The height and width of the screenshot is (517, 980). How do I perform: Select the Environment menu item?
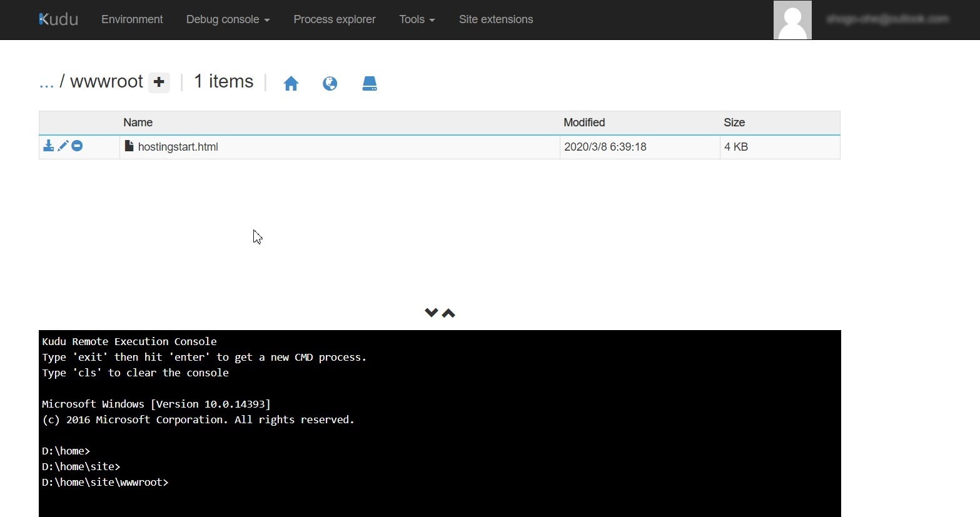(x=132, y=19)
